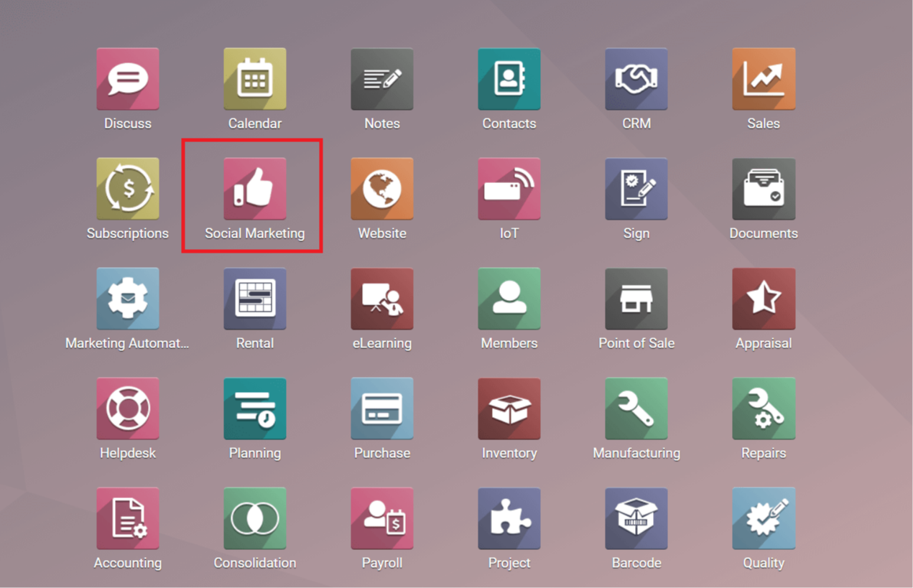This screenshot has width=913, height=588.
Task: Open the Documents app
Action: click(764, 189)
